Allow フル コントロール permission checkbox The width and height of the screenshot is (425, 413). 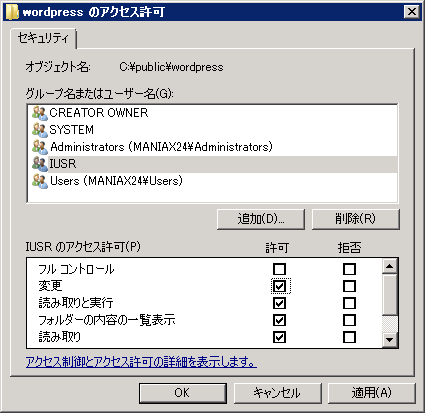click(279, 269)
